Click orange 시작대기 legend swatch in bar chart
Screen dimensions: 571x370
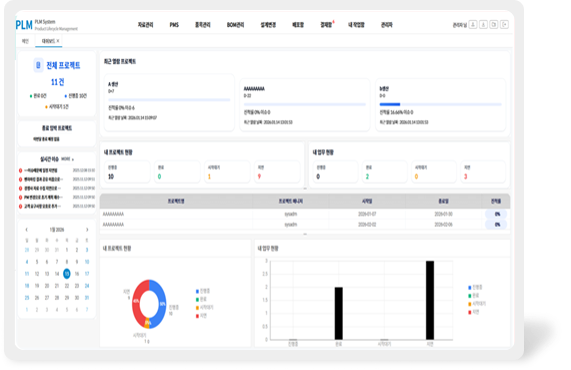pos(470,304)
